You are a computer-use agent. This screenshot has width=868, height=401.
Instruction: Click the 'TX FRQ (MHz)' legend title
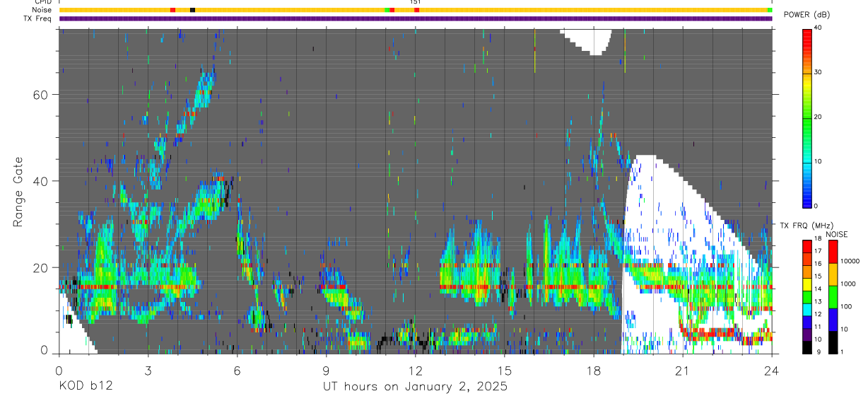coord(806,226)
